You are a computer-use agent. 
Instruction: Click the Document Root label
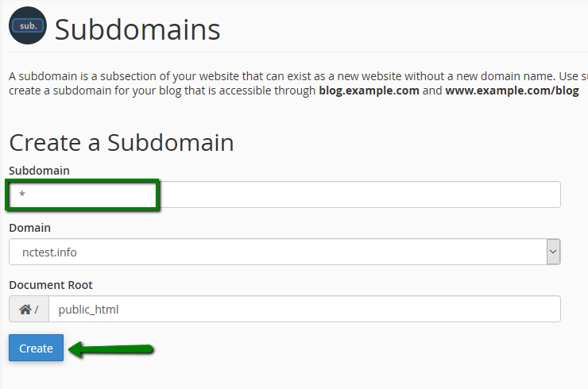coord(51,285)
